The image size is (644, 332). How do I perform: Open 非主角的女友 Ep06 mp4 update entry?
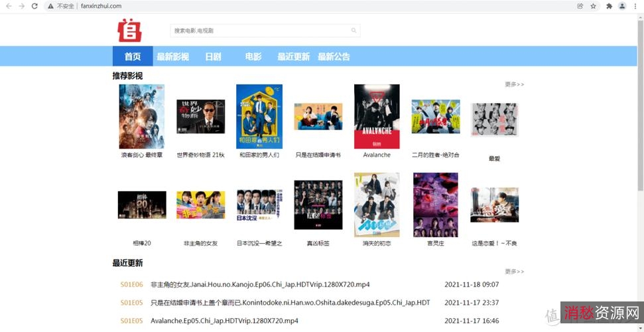[x=260, y=285]
